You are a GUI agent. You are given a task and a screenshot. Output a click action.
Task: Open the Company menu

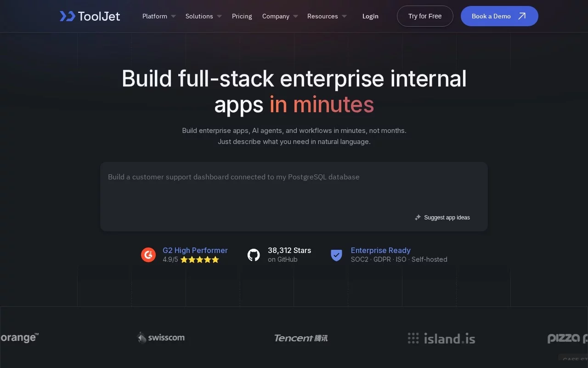click(276, 16)
